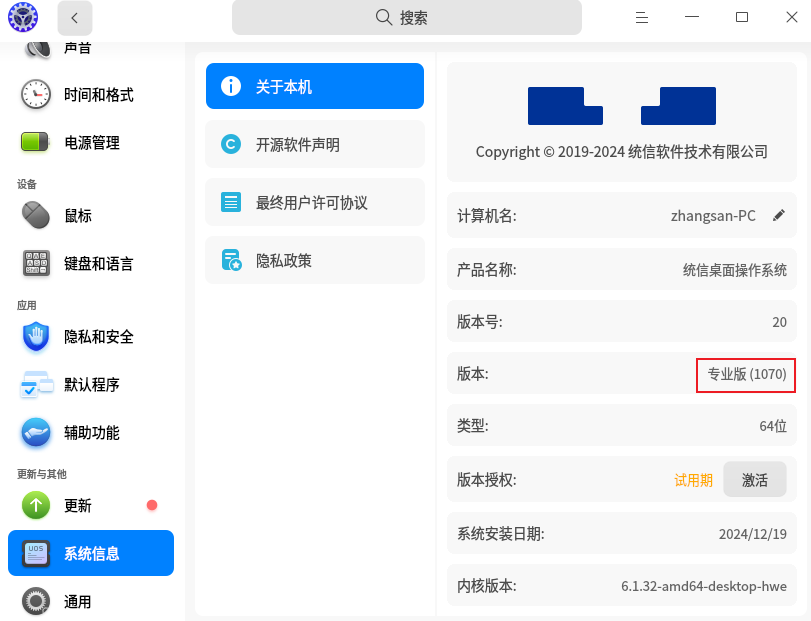The width and height of the screenshot is (811, 621).
Task: Maximize the Control Center window
Action: 742,18
